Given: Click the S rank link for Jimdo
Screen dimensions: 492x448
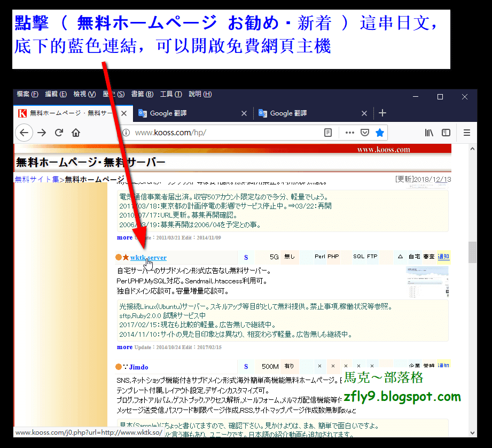Looking at the screenshot, I should click(246, 366).
